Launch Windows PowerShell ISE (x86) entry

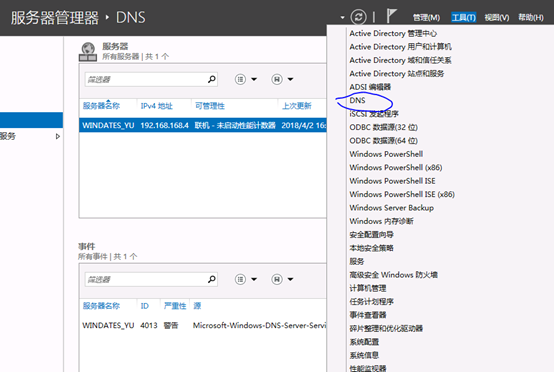(x=402, y=195)
